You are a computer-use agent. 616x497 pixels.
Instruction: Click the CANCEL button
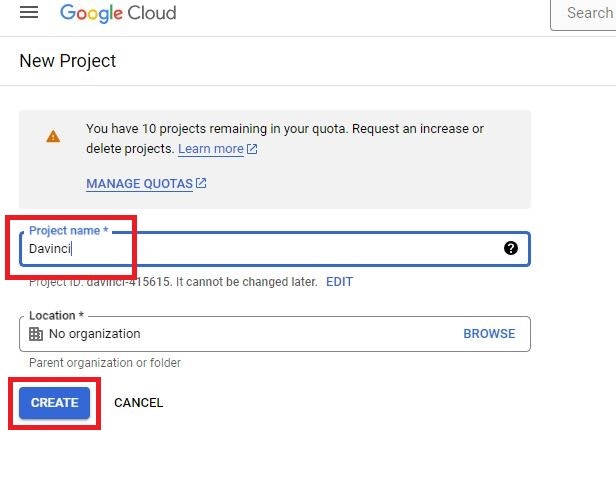(138, 403)
